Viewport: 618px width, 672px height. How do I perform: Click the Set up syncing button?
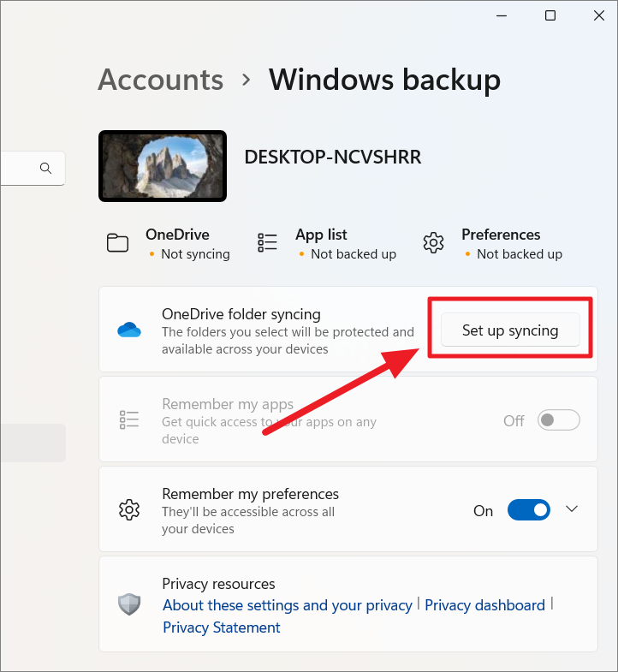coord(510,330)
